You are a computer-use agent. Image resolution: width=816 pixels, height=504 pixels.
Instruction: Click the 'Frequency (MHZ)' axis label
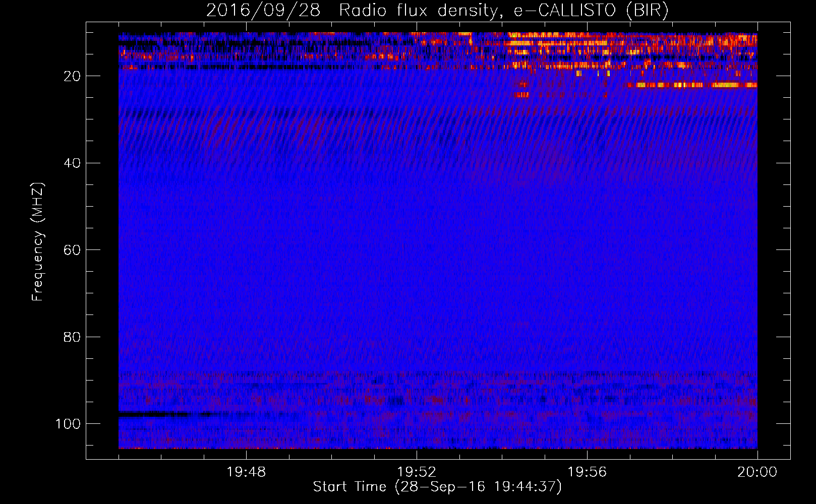tap(38, 242)
